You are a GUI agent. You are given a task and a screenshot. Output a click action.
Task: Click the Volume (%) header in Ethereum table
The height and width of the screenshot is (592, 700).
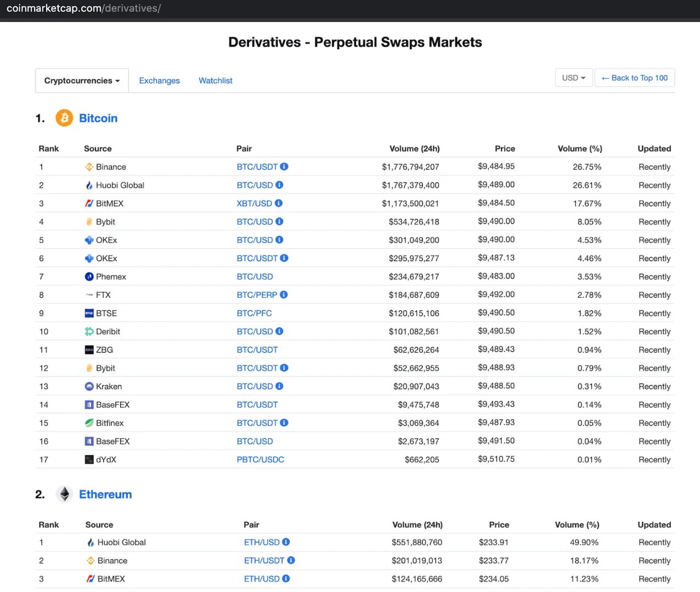tap(577, 525)
